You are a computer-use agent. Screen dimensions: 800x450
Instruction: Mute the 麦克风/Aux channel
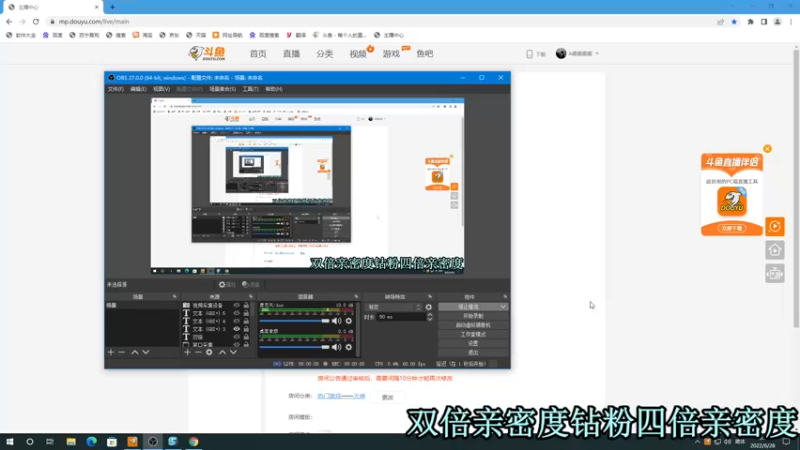pyautogui.click(x=336, y=321)
